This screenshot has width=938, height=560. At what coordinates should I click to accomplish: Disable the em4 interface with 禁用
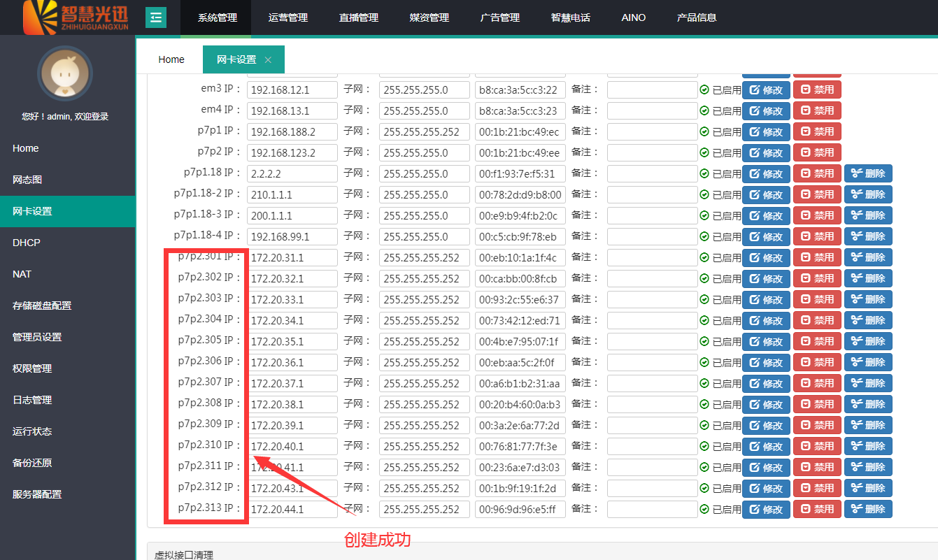(x=817, y=111)
